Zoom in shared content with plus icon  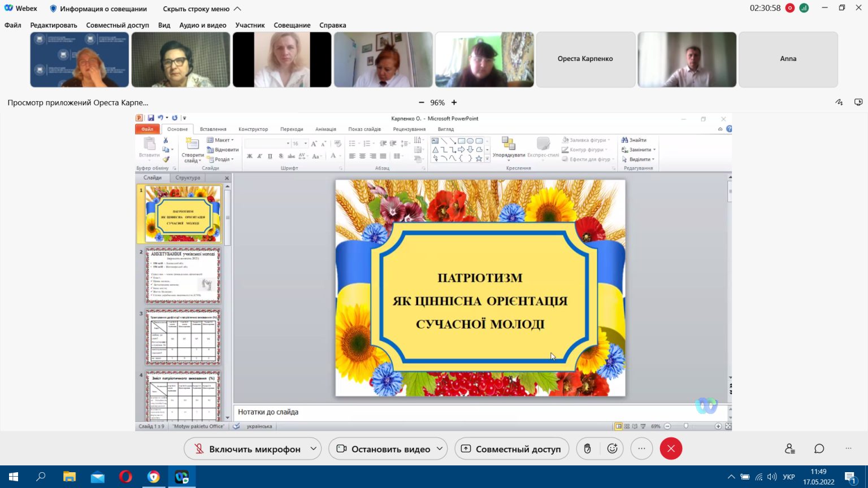coord(454,102)
